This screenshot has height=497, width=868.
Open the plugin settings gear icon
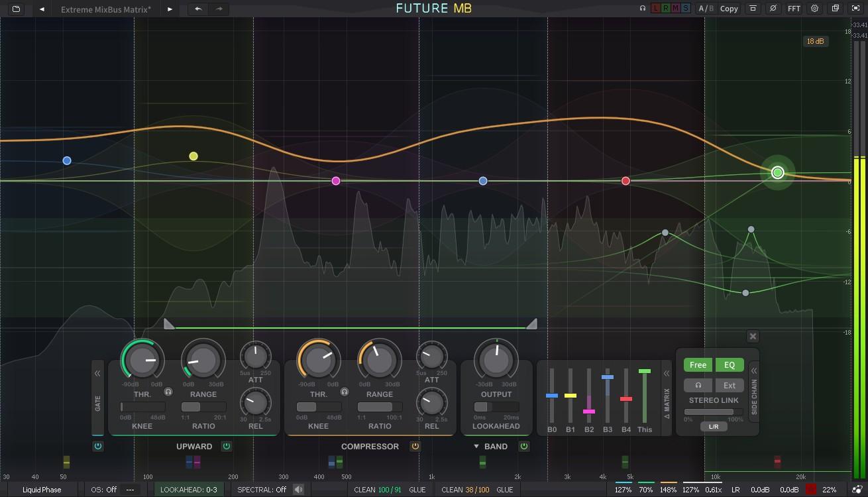coord(814,8)
